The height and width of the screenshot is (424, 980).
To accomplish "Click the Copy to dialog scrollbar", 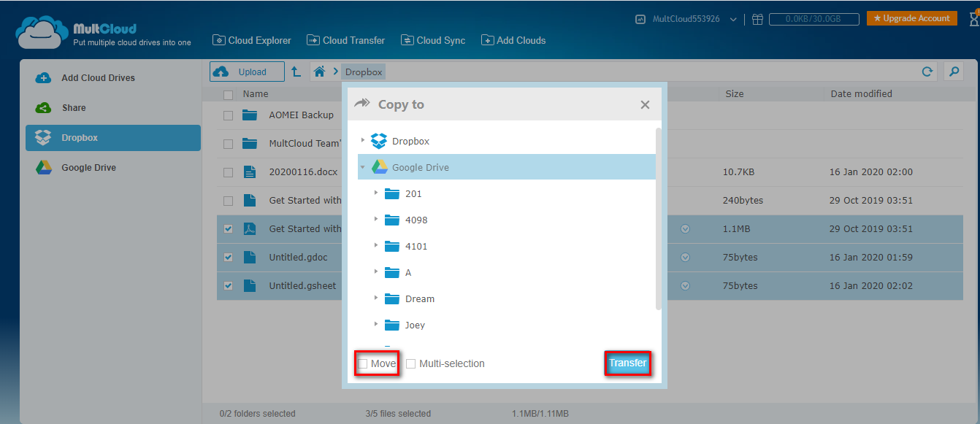I will [x=659, y=219].
